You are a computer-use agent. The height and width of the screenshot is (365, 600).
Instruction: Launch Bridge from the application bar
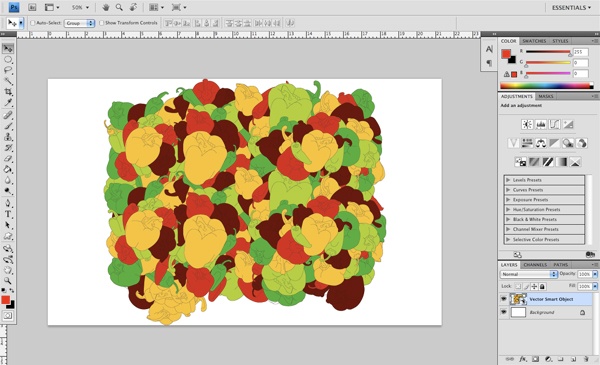point(32,7)
